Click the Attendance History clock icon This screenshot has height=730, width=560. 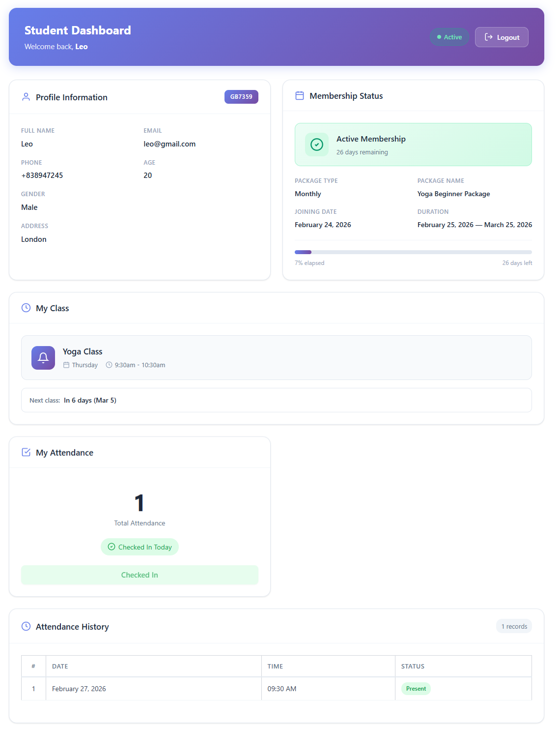(x=26, y=626)
